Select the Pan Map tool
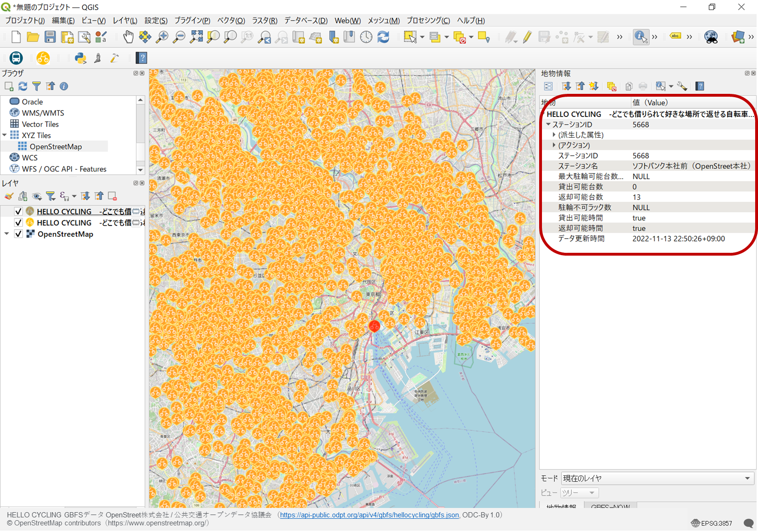Screen dimensions: 758x532 point(128,37)
